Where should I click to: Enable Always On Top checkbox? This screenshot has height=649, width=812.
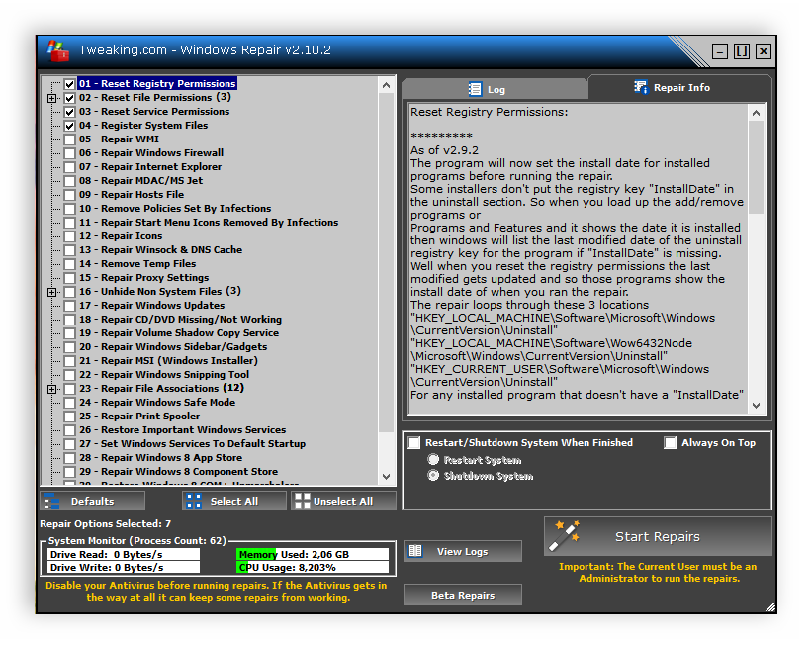(x=671, y=443)
